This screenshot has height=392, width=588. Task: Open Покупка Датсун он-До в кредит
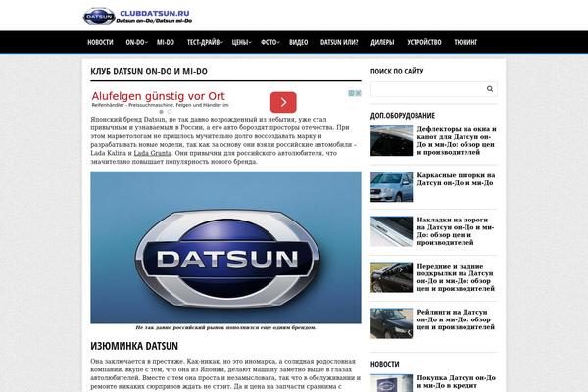pyautogui.click(x=456, y=382)
